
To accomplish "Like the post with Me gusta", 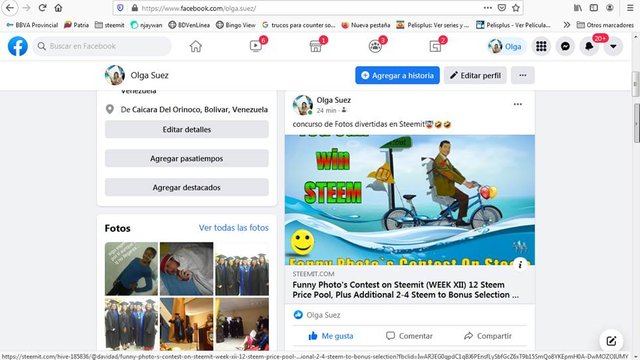I will point(331,336).
